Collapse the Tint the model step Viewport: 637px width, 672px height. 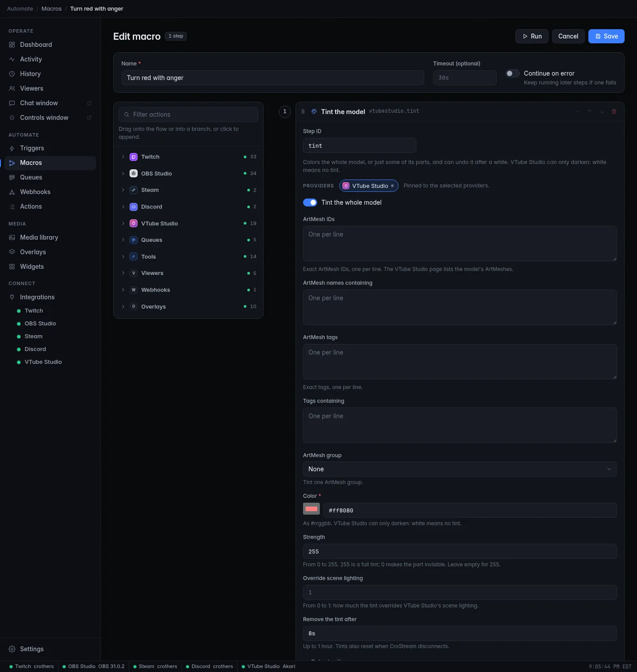(578, 111)
